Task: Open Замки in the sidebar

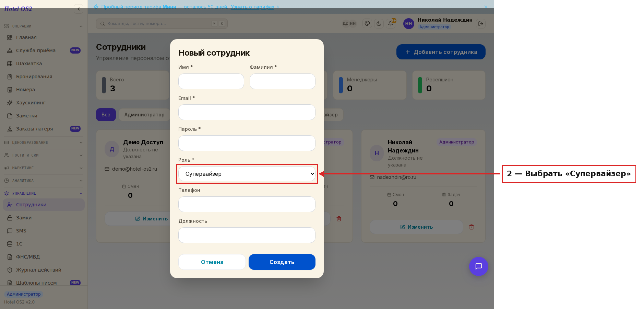Action: [44, 218]
